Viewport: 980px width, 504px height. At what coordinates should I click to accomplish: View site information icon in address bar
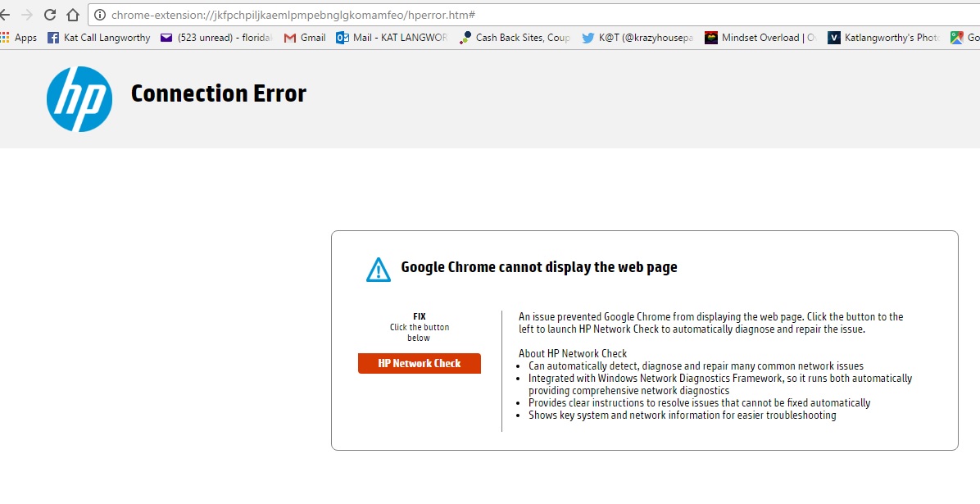pos(99,15)
